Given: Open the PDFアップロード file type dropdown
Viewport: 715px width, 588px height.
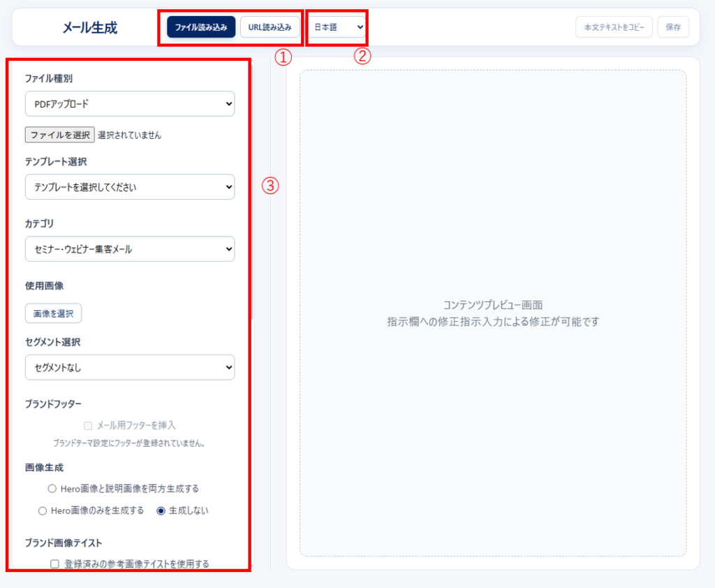Looking at the screenshot, I should click(130, 104).
